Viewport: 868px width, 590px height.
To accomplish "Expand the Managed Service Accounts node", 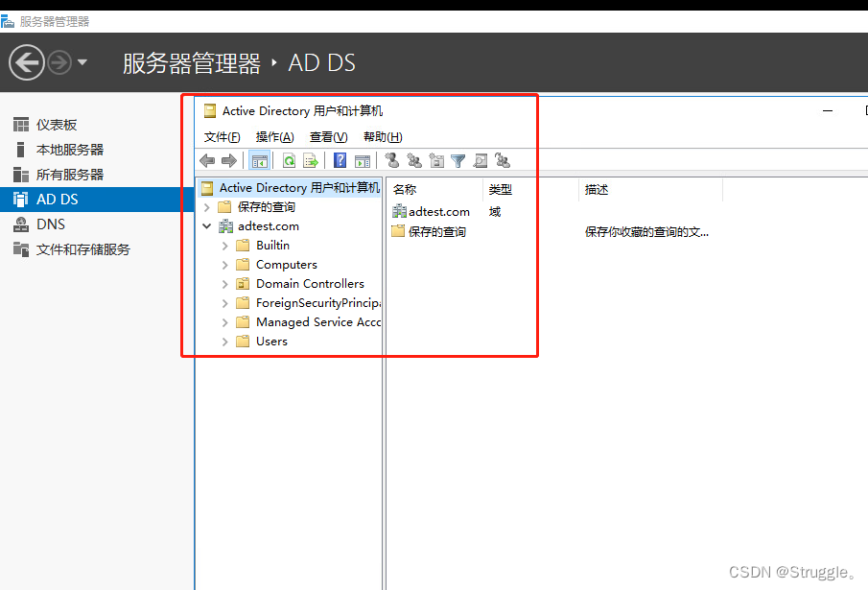I will click(225, 322).
